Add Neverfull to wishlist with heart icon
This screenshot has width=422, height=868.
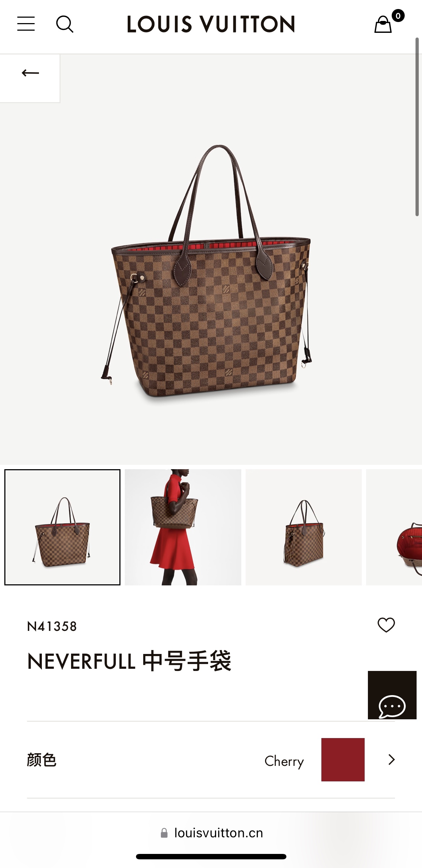(386, 625)
